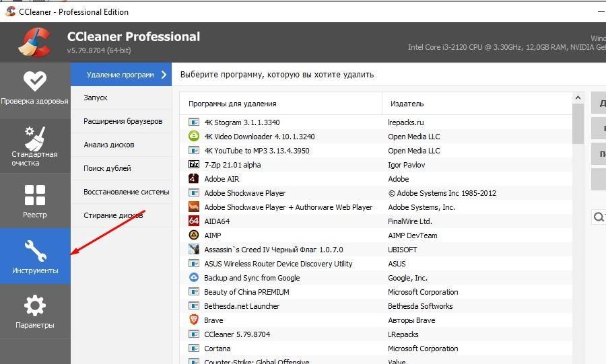Click the AIDA64 program icon
The image size is (606, 364).
(194, 221)
